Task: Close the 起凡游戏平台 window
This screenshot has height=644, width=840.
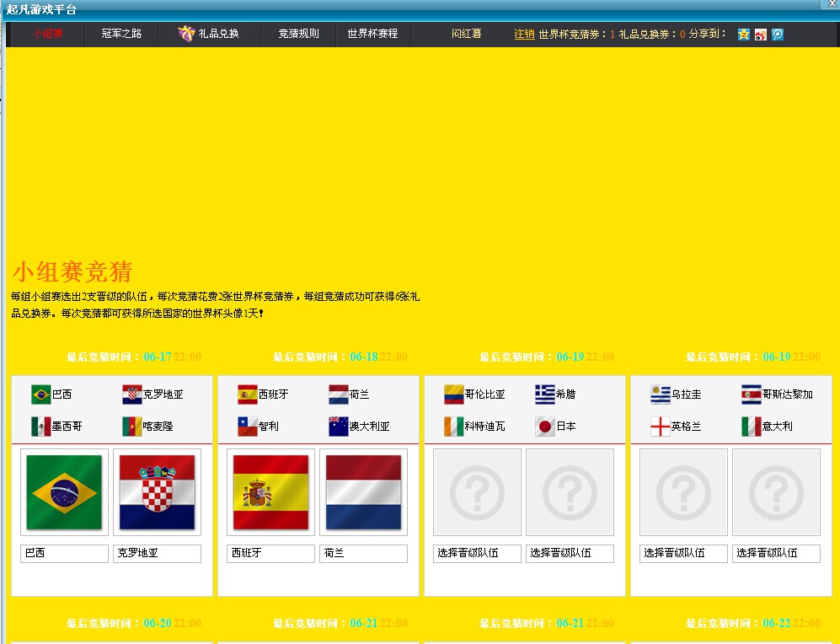Action: 832,3
